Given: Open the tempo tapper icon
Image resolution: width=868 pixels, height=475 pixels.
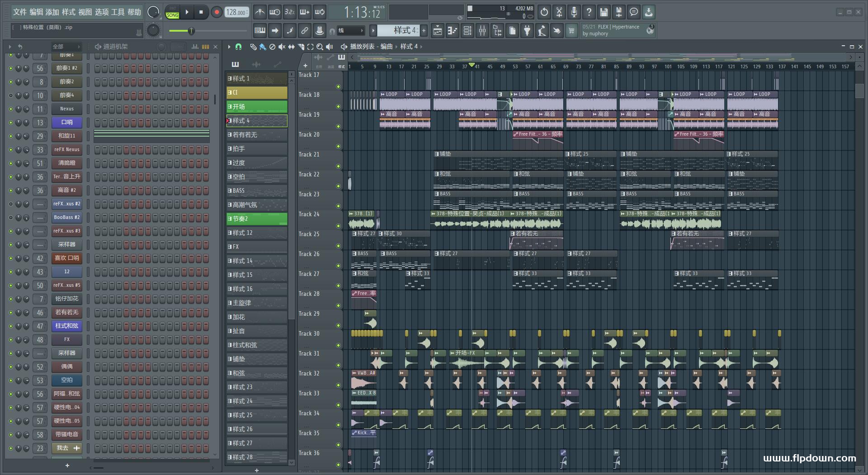Looking at the screenshot, I should click(542, 31).
